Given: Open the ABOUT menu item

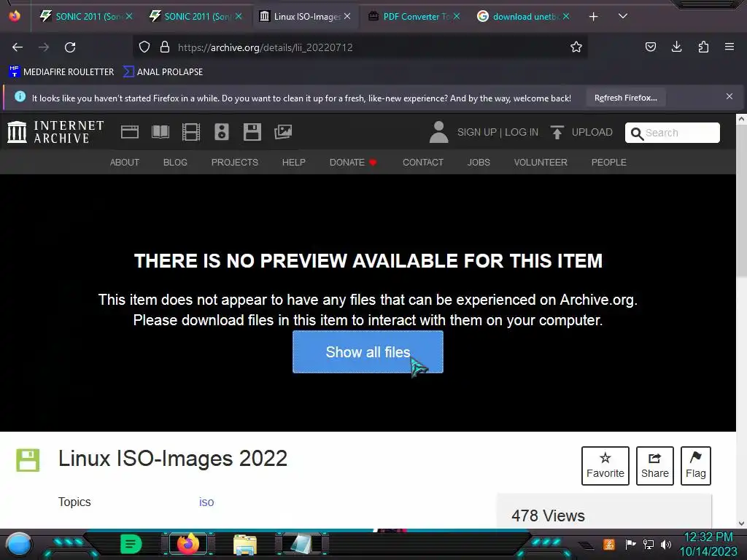Looking at the screenshot, I should (125, 163).
